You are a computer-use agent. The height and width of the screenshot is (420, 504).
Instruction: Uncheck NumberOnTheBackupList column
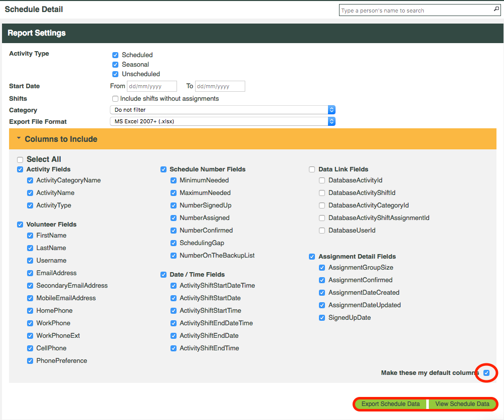173,256
